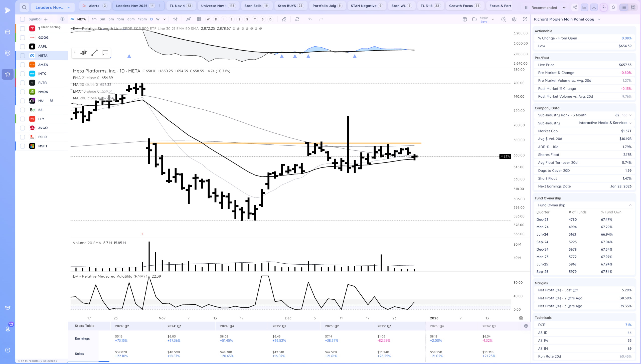641x364 pixels.
Task: Select the trend line drawing tool
Action: click(x=94, y=53)
